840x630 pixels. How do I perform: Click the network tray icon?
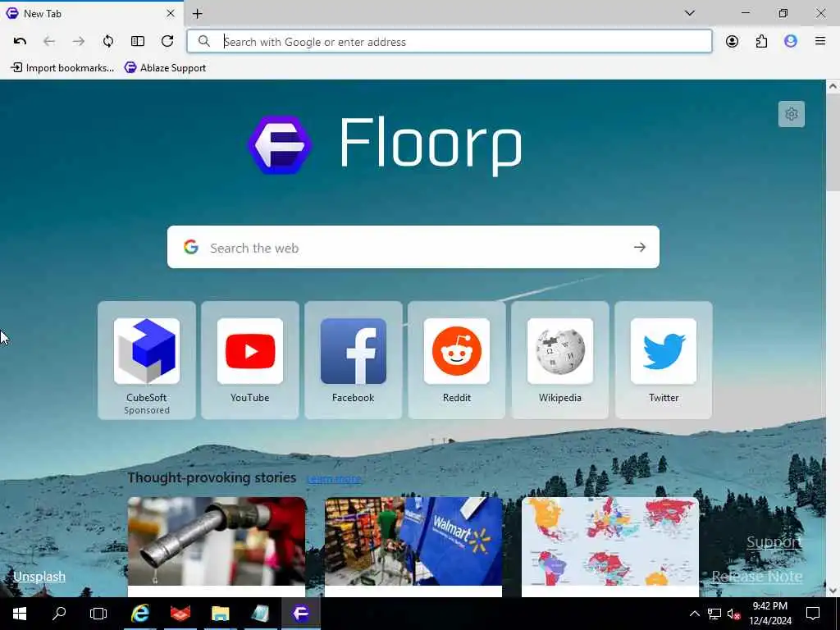(714, 614)
